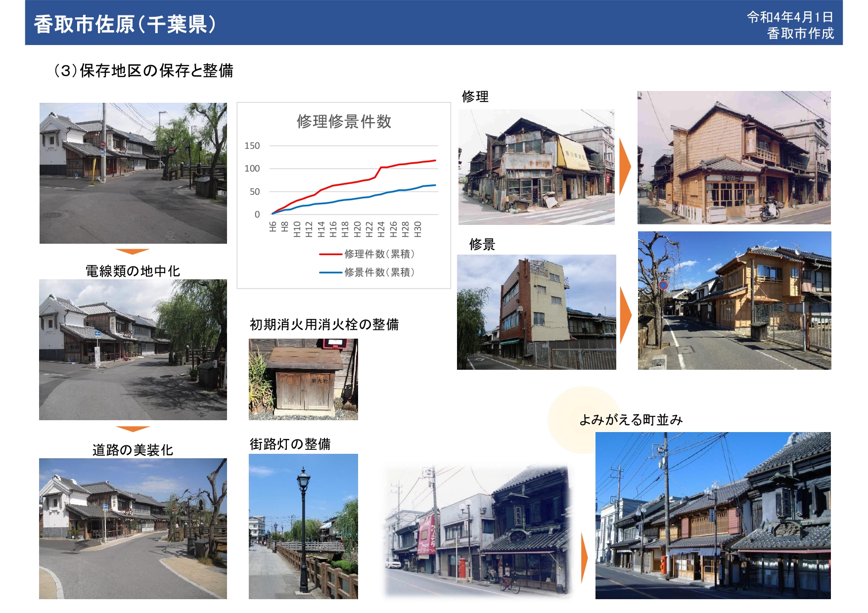Click the orange right arrow between the 修理 photos
This screenshot has width=868, height=613.
[625, 167]
